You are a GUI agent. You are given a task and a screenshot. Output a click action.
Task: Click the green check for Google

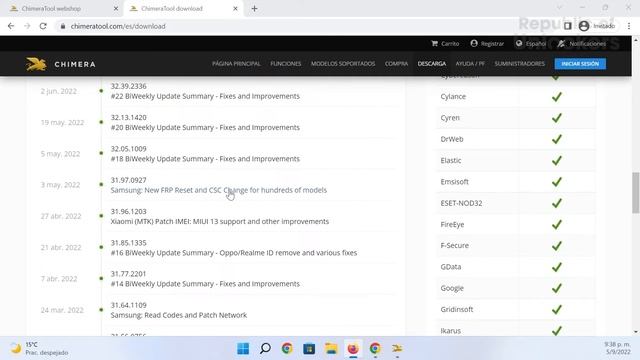557,288
